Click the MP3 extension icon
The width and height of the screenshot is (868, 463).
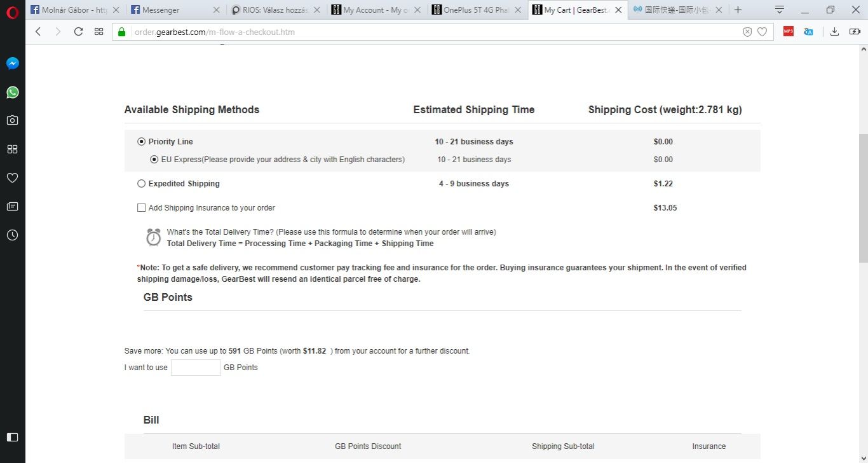(788, 32)
